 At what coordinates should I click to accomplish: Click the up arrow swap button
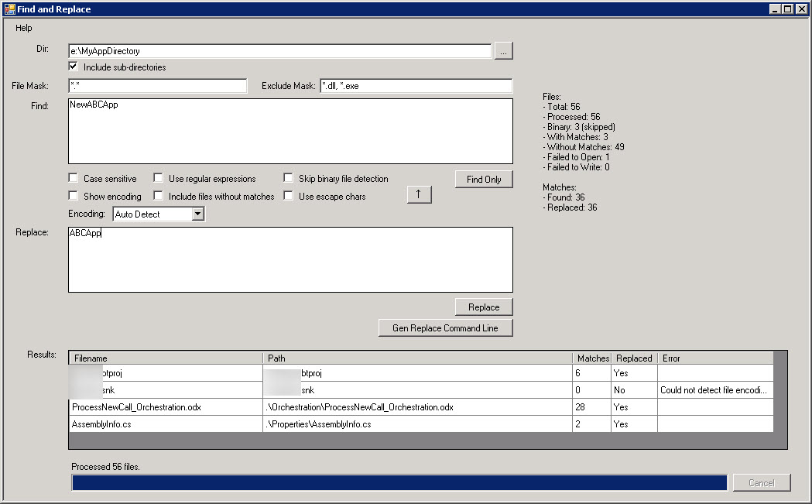point(420,195)
